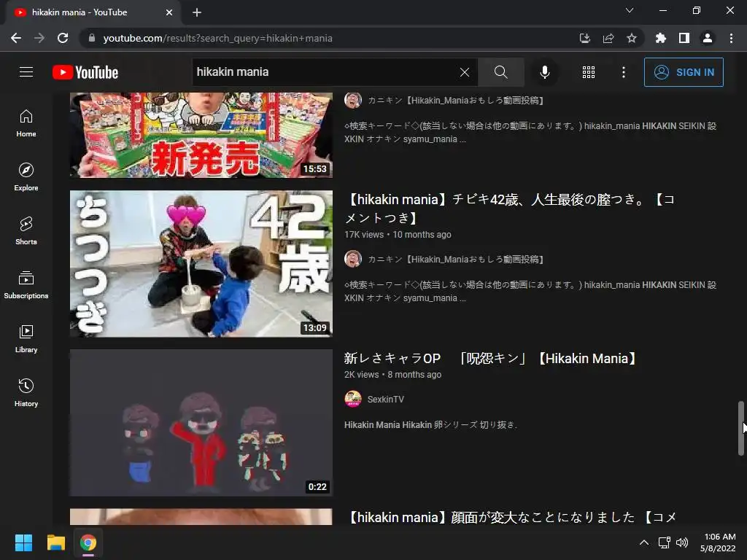Click 17K views • 10 months ago text
This screenshot has height=560, width=747.
pos(398,234)
